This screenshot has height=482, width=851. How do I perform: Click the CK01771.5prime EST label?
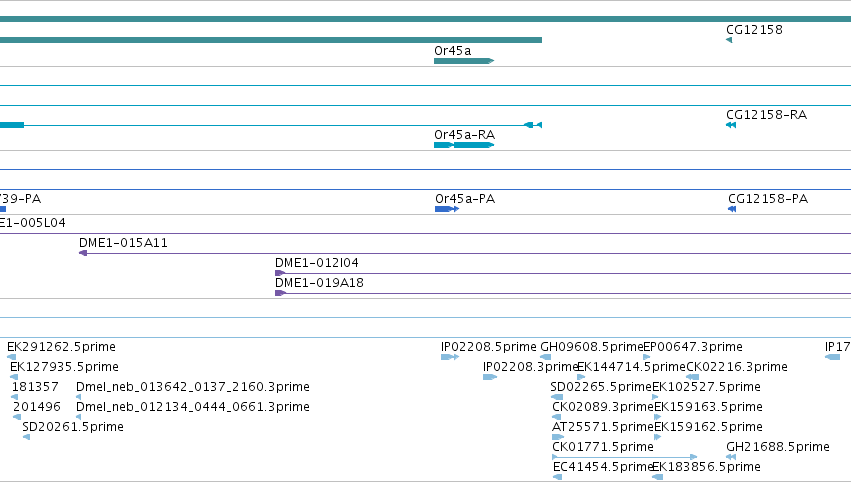pyautogui.click(x=602, y=447)
